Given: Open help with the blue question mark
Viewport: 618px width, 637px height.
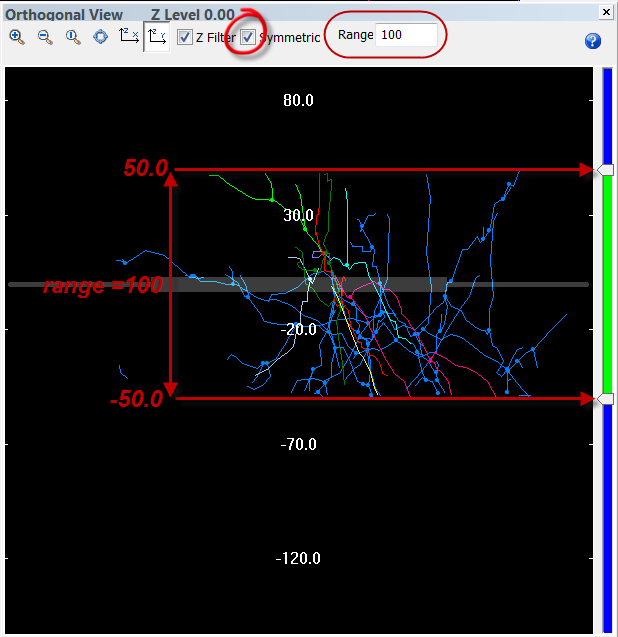Looking at the screenshot, I should coord(592,41).
